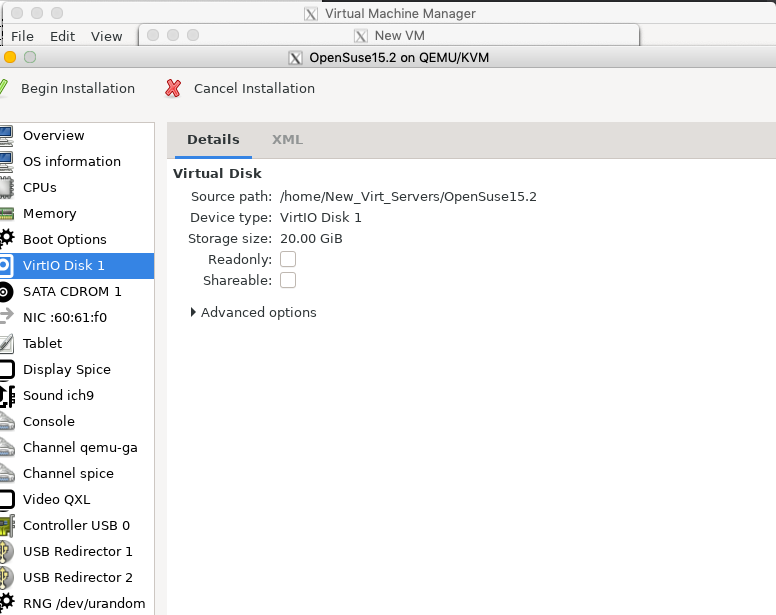
Task: Click Cancel Installation button label
Action: click(x=254, y=89)
